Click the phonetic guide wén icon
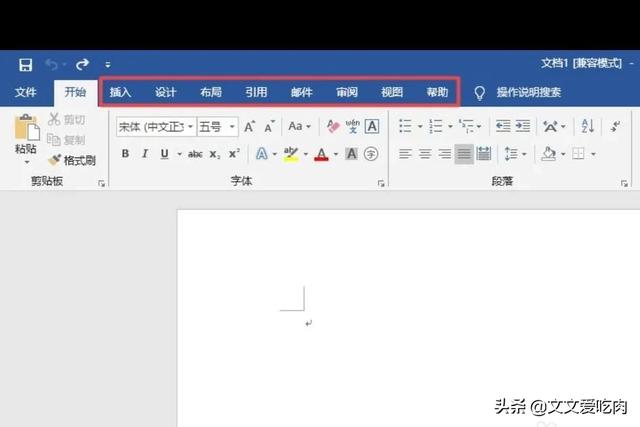The height and width of the screenshot is (427, 640). point(353,127)
